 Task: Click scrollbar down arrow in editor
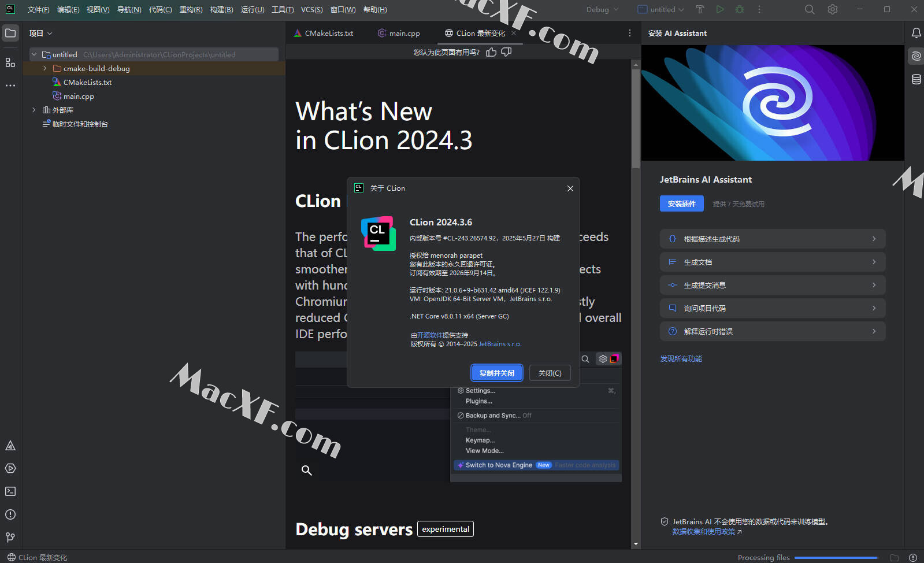(636, 544)
